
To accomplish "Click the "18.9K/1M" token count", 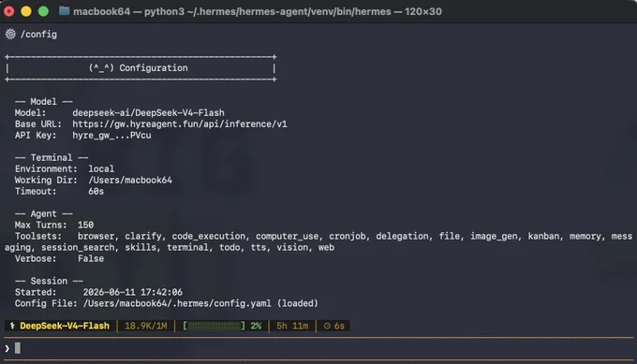I will point(145,326).
